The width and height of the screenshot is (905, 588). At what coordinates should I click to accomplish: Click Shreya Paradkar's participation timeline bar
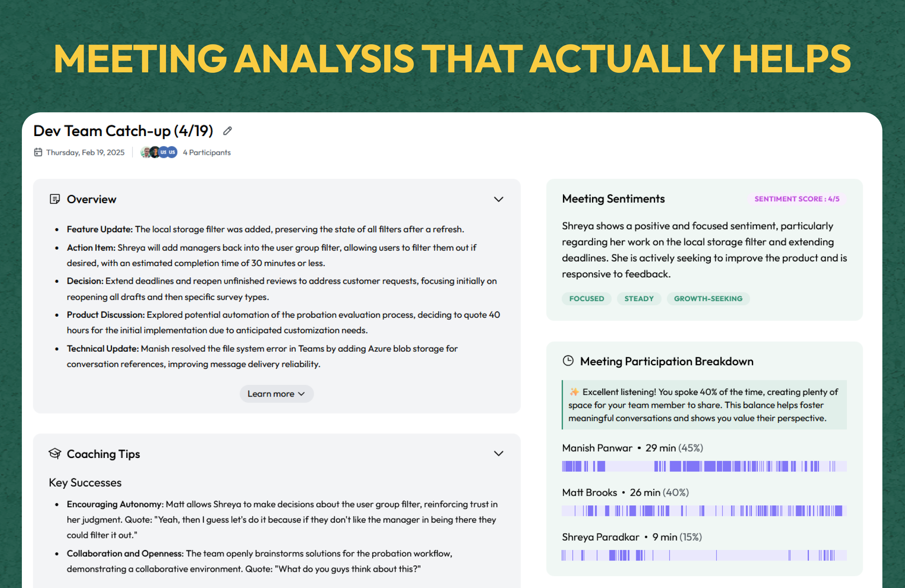(704, 555)
